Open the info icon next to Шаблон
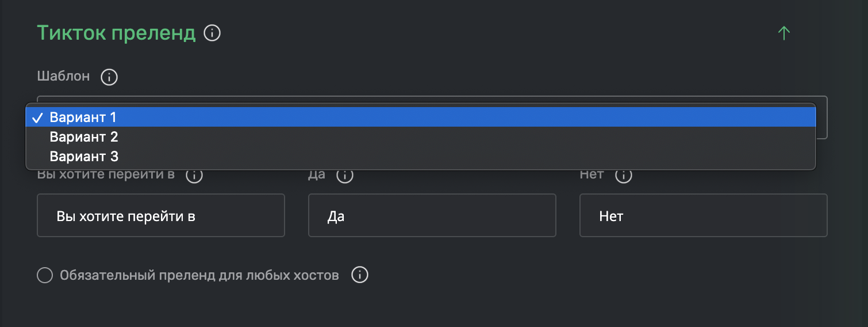868x327 pixels. coord(109,77)
